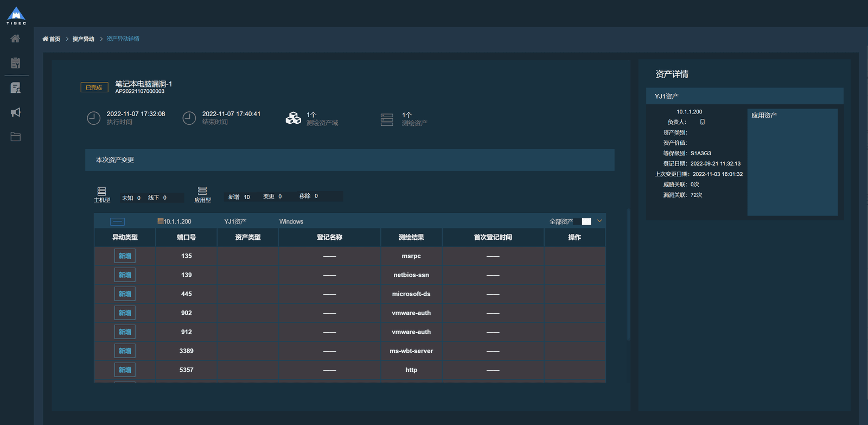Click the 新增 tag for port 912
This screenshot has height=425, width=868.
[x=125, y=332]
